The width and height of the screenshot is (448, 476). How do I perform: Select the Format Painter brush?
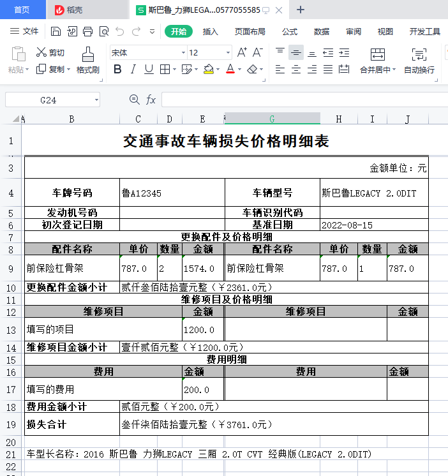88,54
